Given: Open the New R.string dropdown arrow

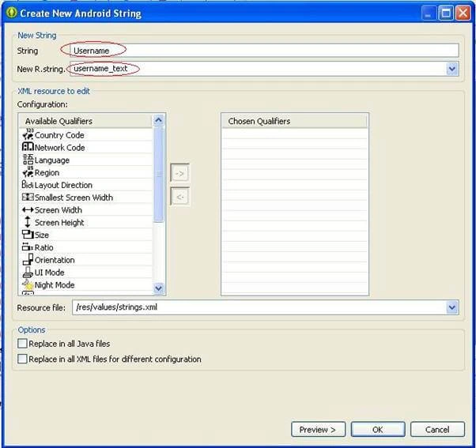Looking at the screenshot, I should pos(452,69).
